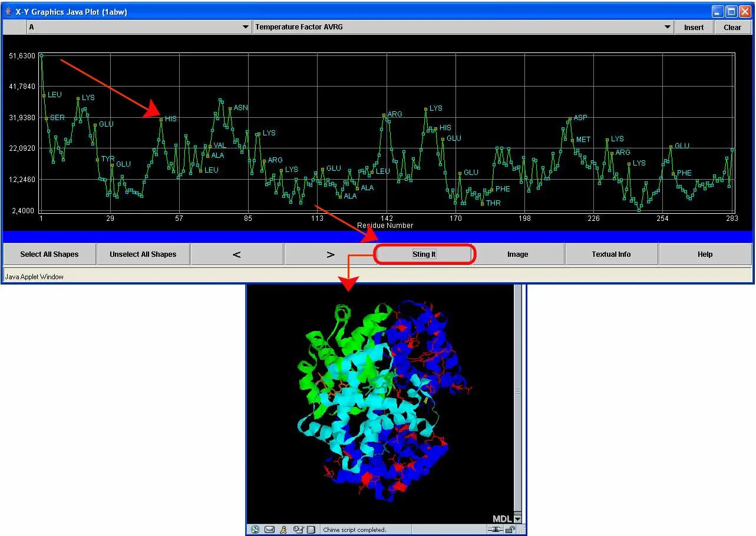Screen dimensions: 756x536
Task: Maximize the X-Y Graphics Java Plot window
Action: point(731,11)
